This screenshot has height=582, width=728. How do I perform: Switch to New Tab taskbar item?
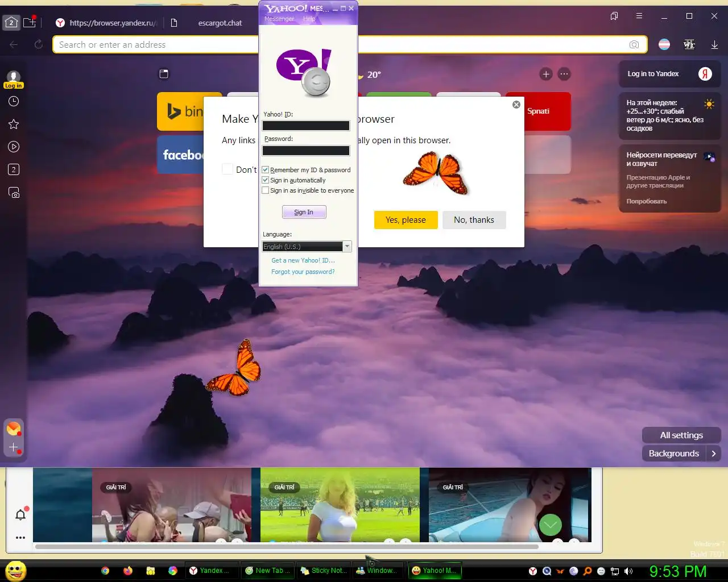click(x=267, y=571)
